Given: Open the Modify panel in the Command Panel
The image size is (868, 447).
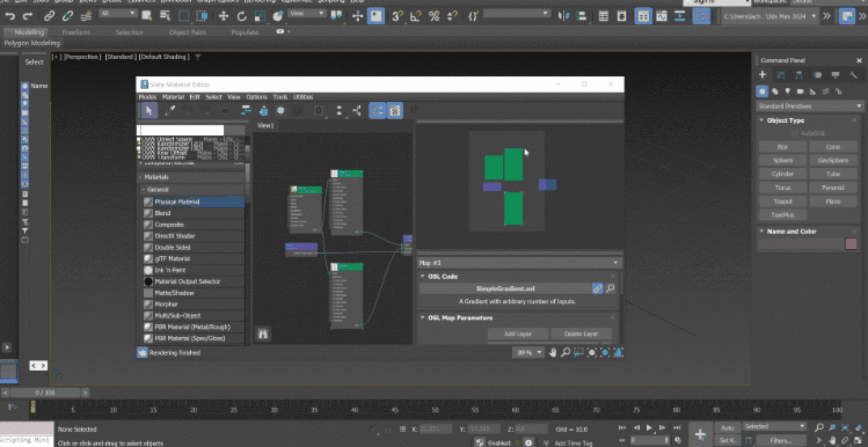Looking at the screenshot, I should [780, 75].
